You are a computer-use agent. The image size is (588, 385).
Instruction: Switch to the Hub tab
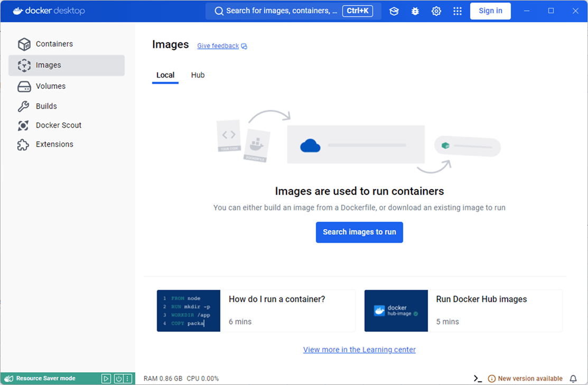(x=198, y=75)
